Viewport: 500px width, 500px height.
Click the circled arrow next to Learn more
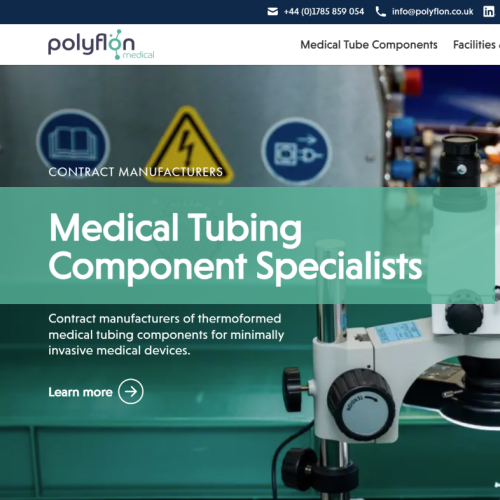pyautogui.click(x=131, y=391)
